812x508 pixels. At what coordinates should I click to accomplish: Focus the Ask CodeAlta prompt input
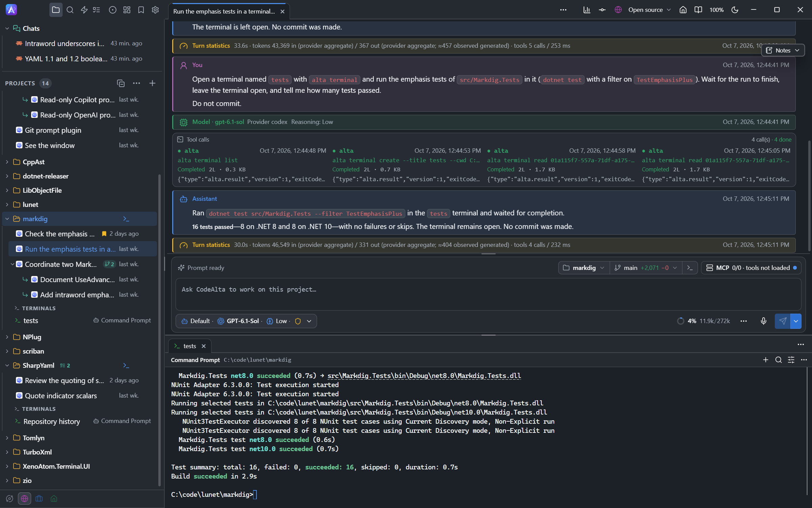(x=488, y=294)
